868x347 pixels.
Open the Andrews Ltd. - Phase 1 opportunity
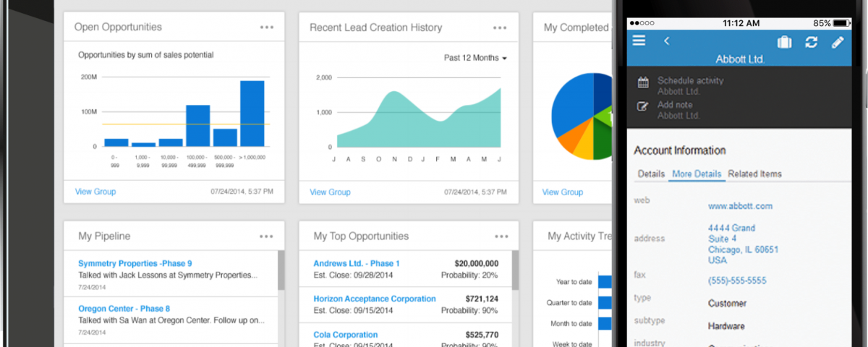pos(357,264)
